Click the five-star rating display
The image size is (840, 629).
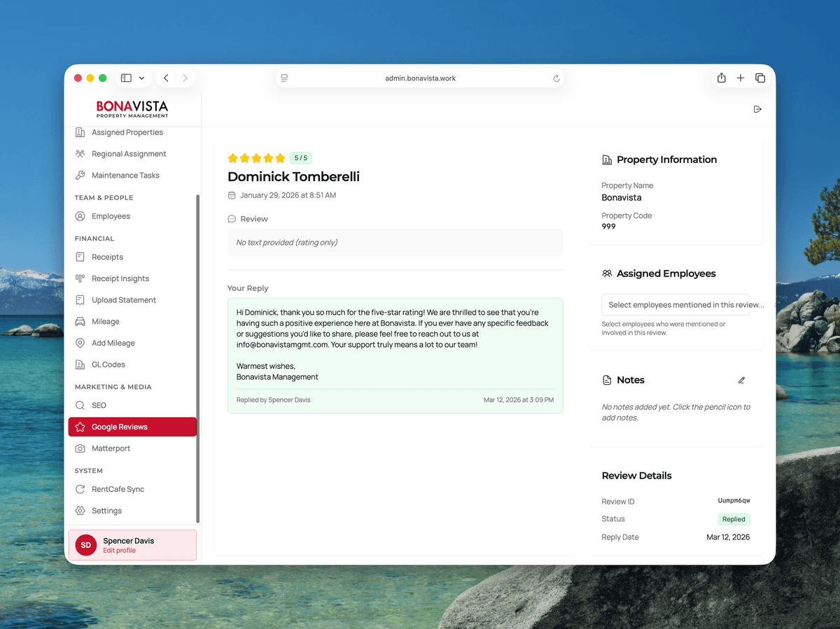click(x=257, y=157)
